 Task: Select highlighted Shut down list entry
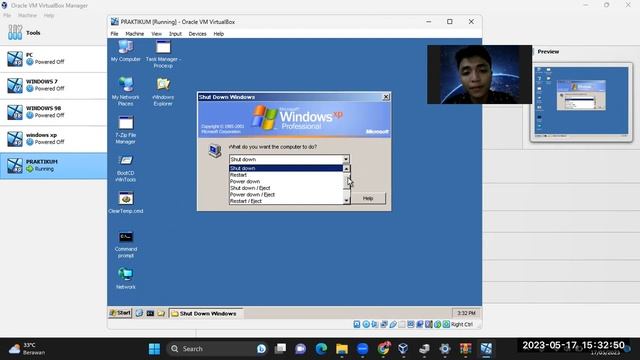click(286, 168)
